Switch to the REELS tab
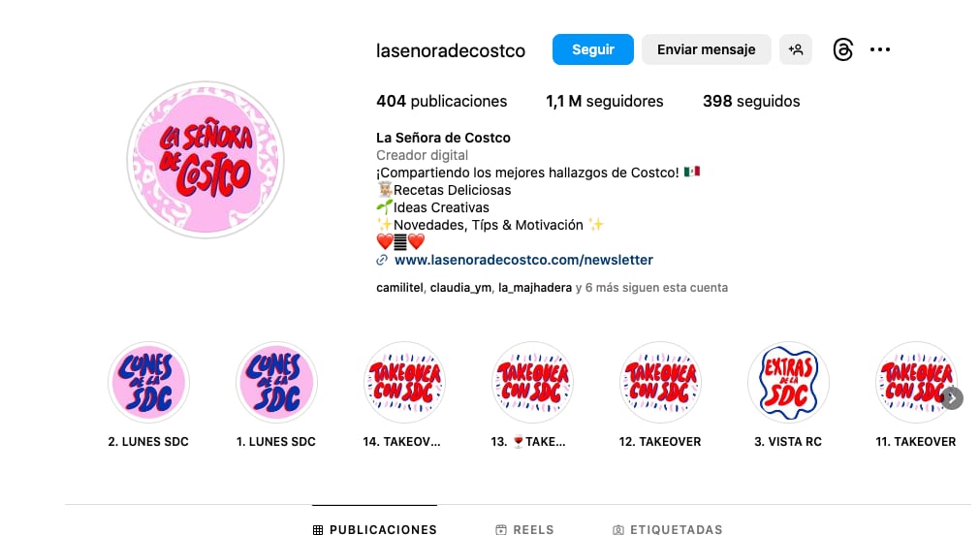 click(524, 529)
